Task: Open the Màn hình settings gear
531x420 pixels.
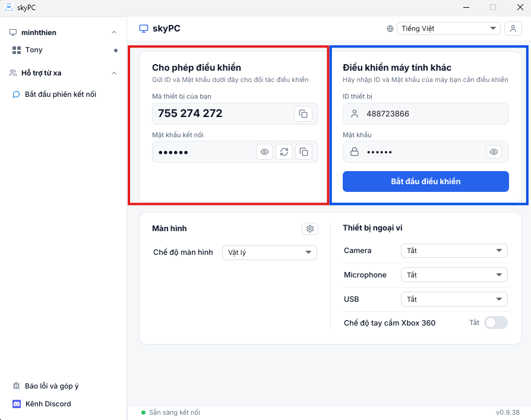Action: (310, 229)
